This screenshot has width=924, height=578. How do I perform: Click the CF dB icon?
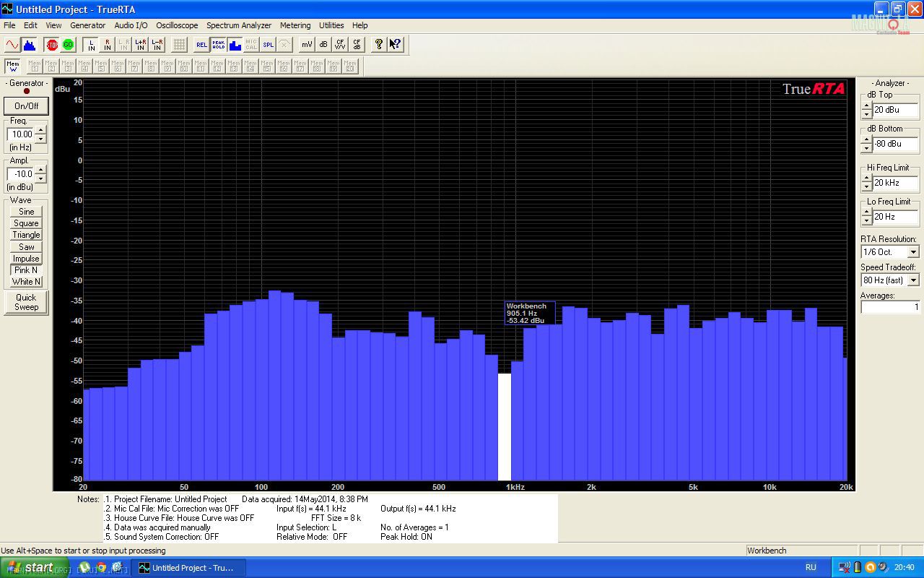point(357,45)
